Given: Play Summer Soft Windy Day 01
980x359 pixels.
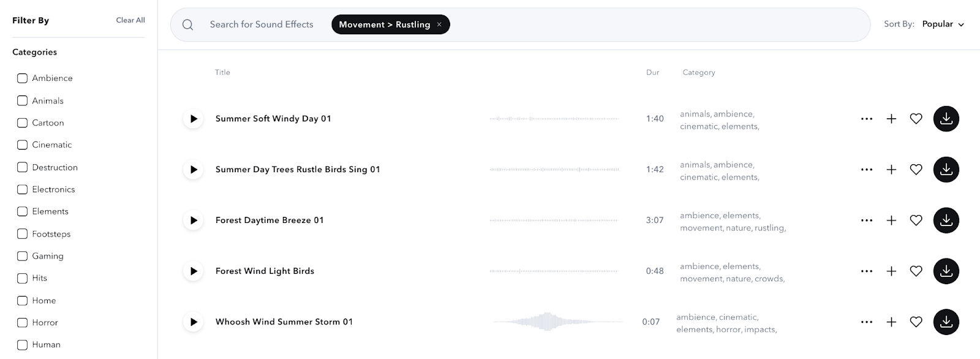Looking at the screenshot, I should (194, 119).
